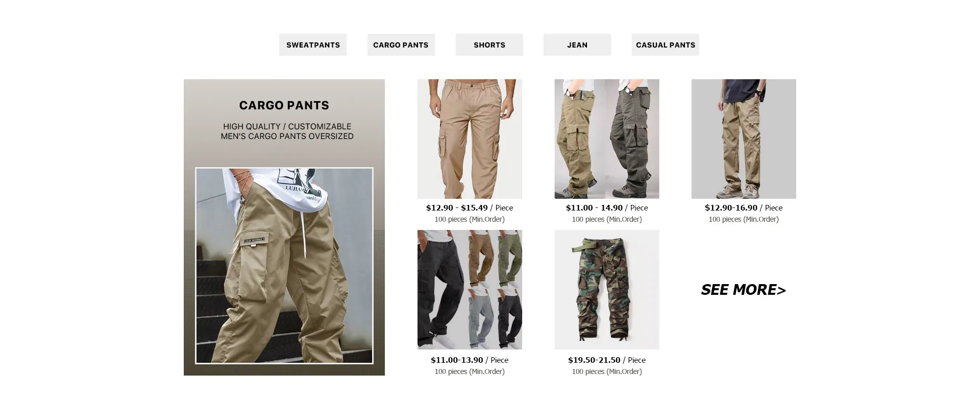Screen dimensions: 980x419
Task: Click the $11.00-13.90 / Piece price text
Action: [x=470, y=360]
